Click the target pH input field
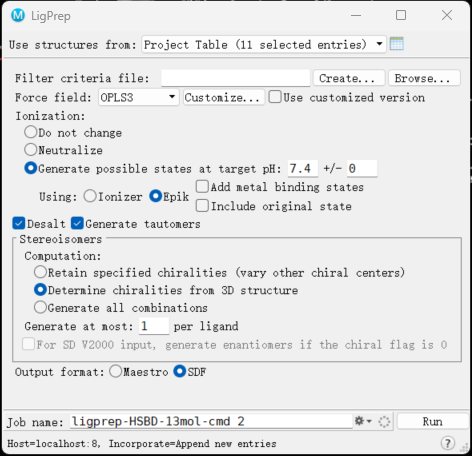This screenshot has height=456, width=472. click(303, 169)
